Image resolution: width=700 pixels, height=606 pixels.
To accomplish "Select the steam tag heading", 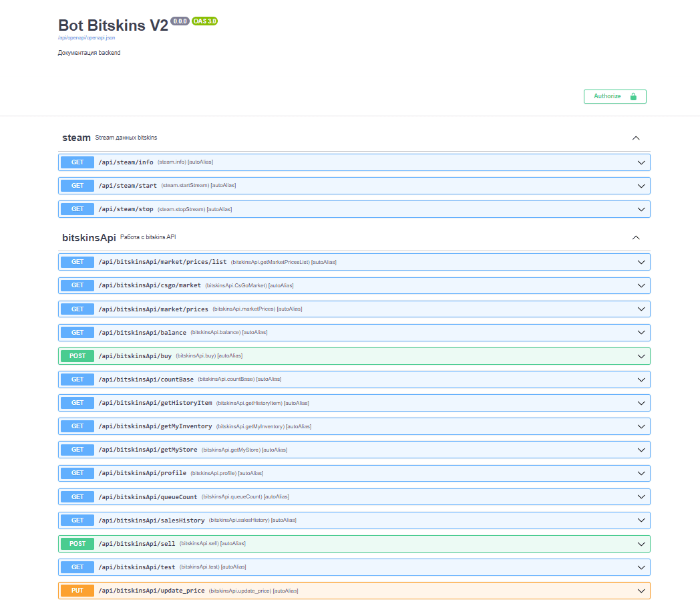I will click(x=76, y=138).
